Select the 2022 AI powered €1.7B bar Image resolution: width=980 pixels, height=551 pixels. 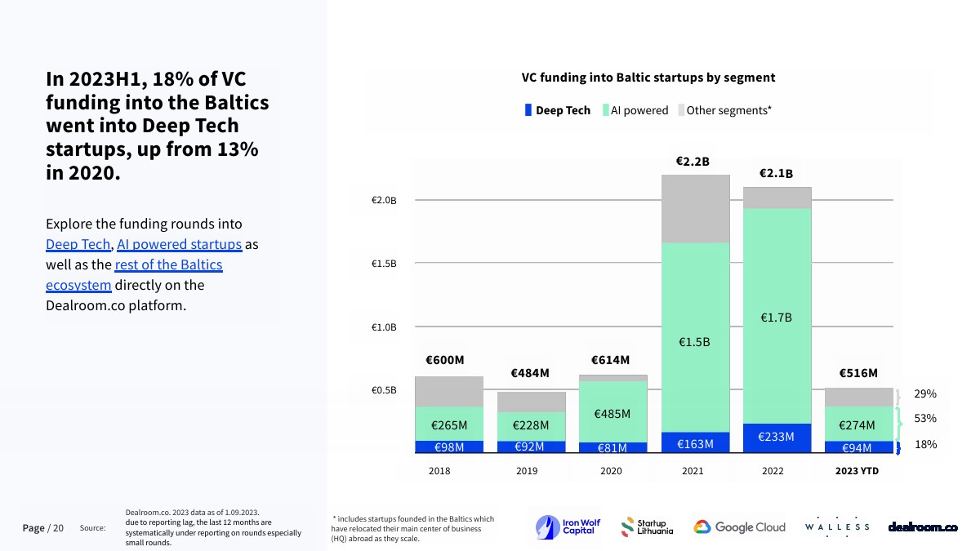[x=777, y=316]
